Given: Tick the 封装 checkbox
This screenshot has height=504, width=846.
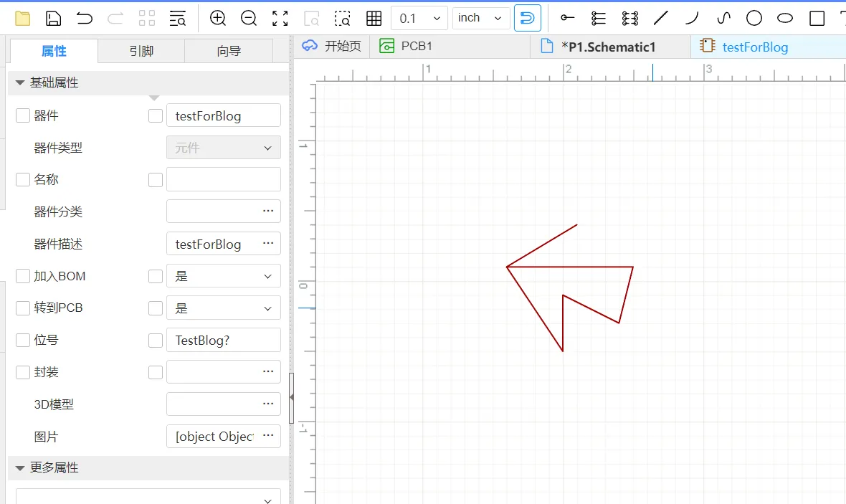Looking at the screenshot, I should coord(23,372).
